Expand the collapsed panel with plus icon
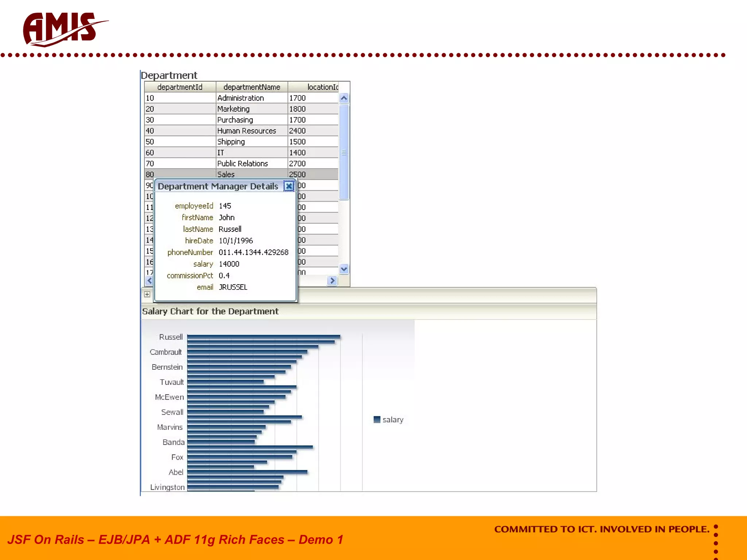This screenshot has height=560, width=747. pos(147,294)
